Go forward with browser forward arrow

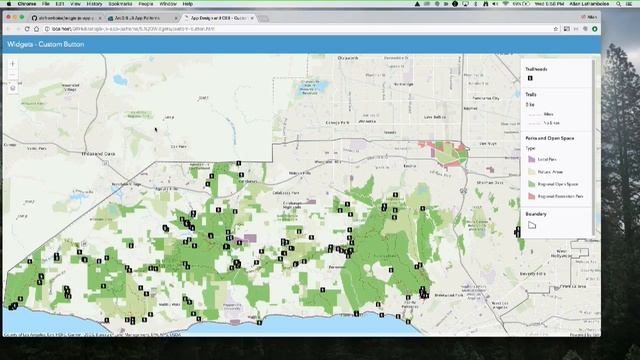18,29
